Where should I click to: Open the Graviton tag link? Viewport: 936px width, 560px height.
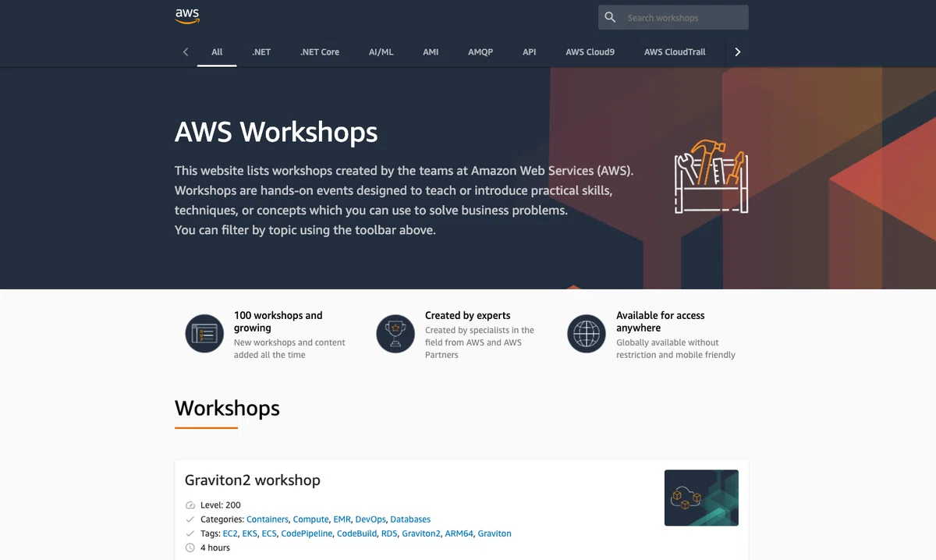click(495, 533)
